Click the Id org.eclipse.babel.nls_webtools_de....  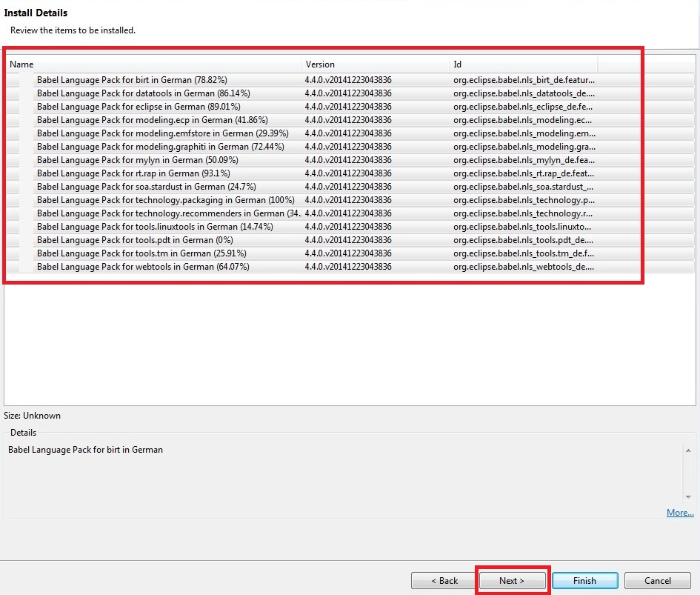[524, 267]
